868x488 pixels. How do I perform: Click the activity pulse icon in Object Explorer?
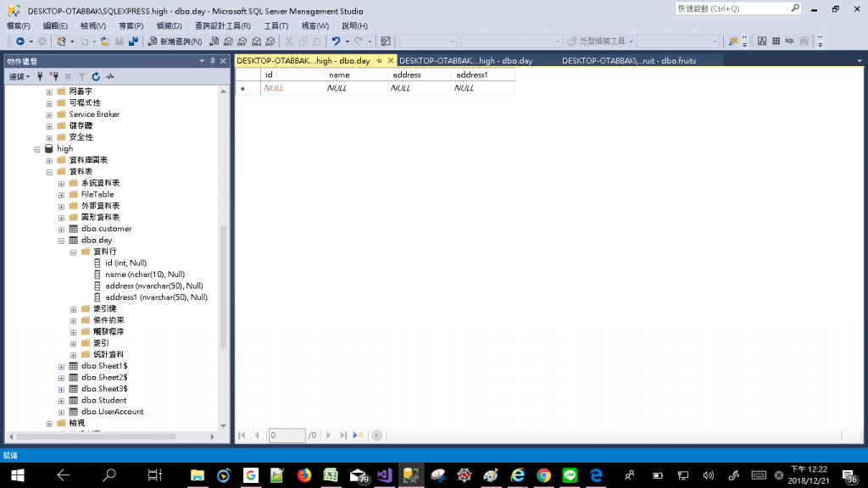(x=110, y=76)
